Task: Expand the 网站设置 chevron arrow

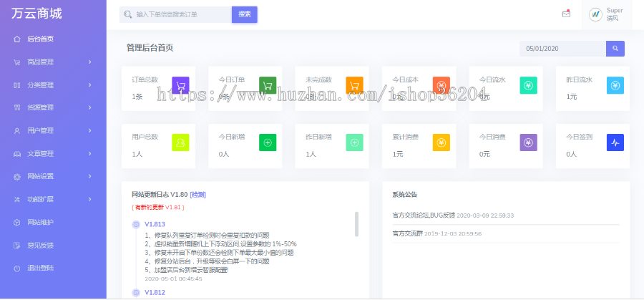Action: coord(89,176)
